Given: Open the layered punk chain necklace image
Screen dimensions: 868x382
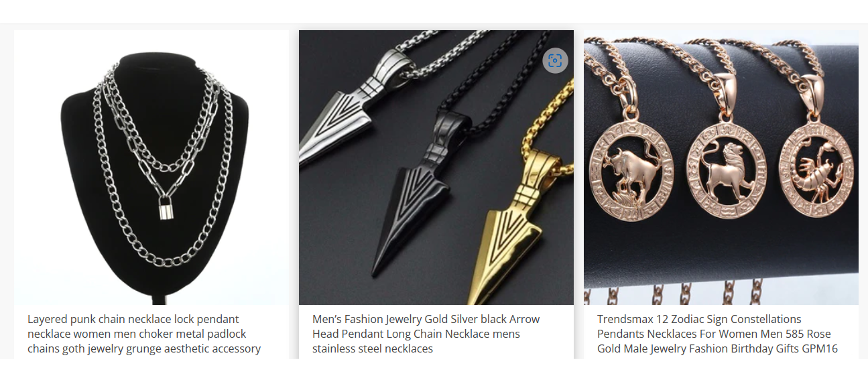Looking at the screenshot, I should click(151, 168).
